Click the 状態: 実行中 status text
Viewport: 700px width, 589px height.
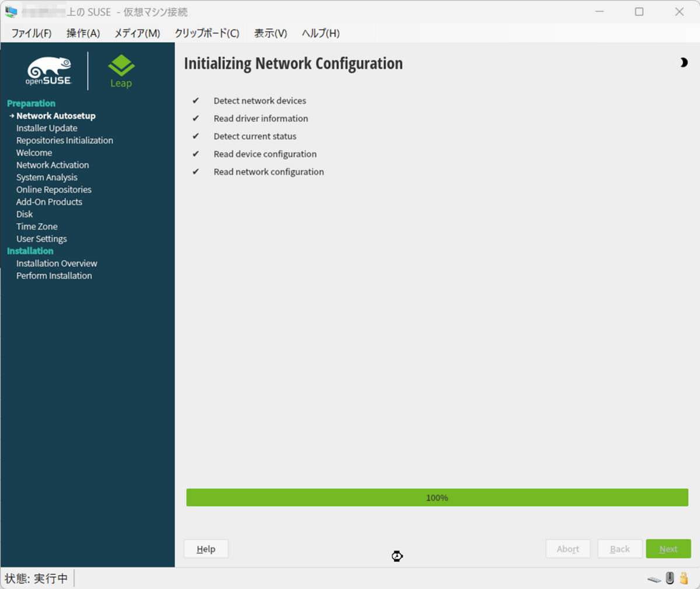(x=36, y=579)
